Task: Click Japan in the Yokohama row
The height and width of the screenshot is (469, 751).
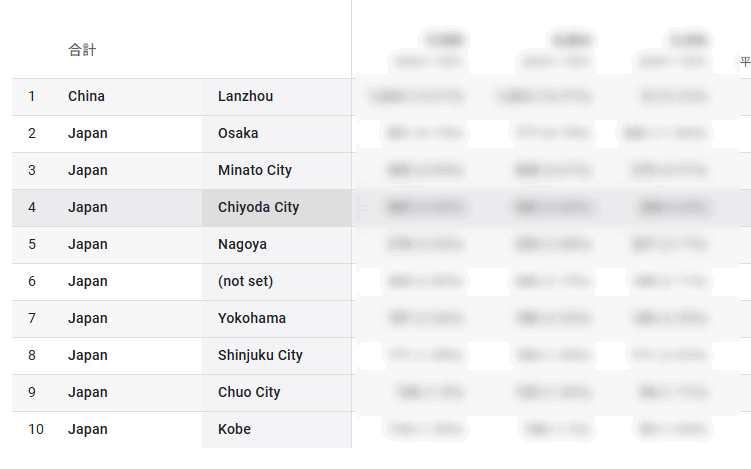Action: (88, 319)
